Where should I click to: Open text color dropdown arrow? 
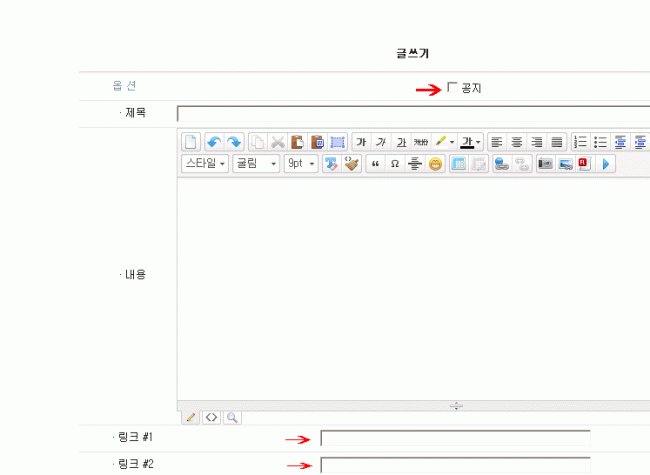tap(478, 142)
